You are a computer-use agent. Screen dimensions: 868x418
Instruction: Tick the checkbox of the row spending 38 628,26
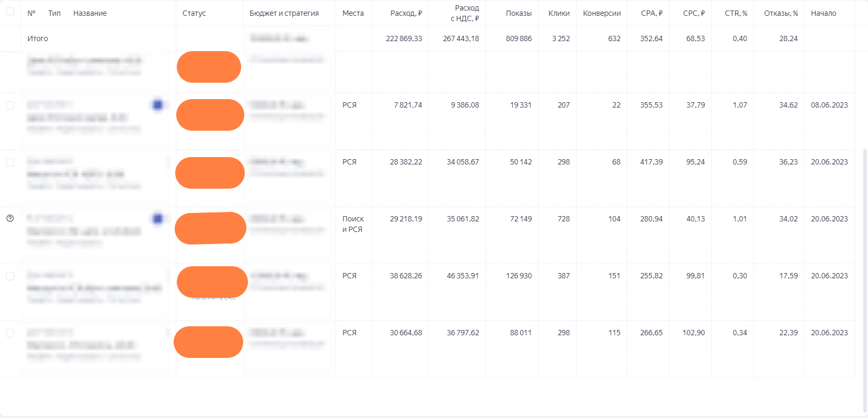click(x=10, y=276)
